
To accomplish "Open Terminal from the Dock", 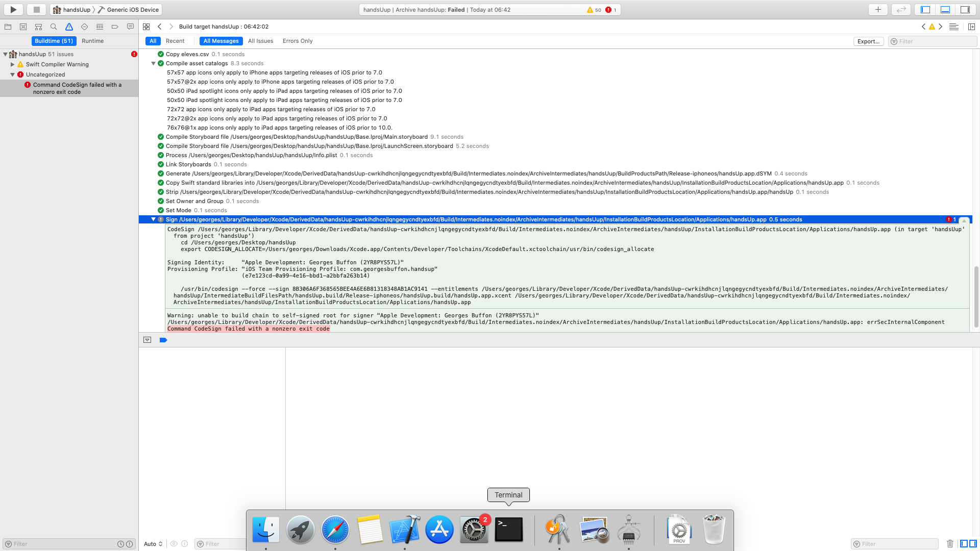I will pyautogui.click(x=509, y=530).
